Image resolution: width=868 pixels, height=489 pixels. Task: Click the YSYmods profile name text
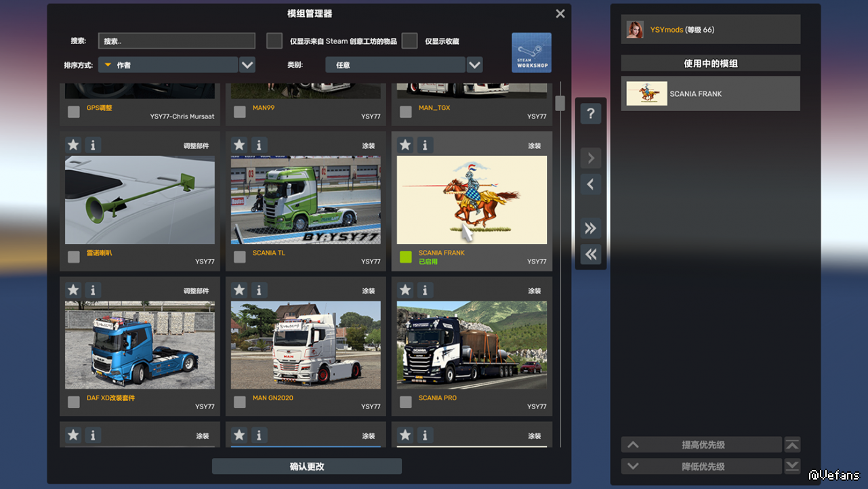tap(667, 30)
